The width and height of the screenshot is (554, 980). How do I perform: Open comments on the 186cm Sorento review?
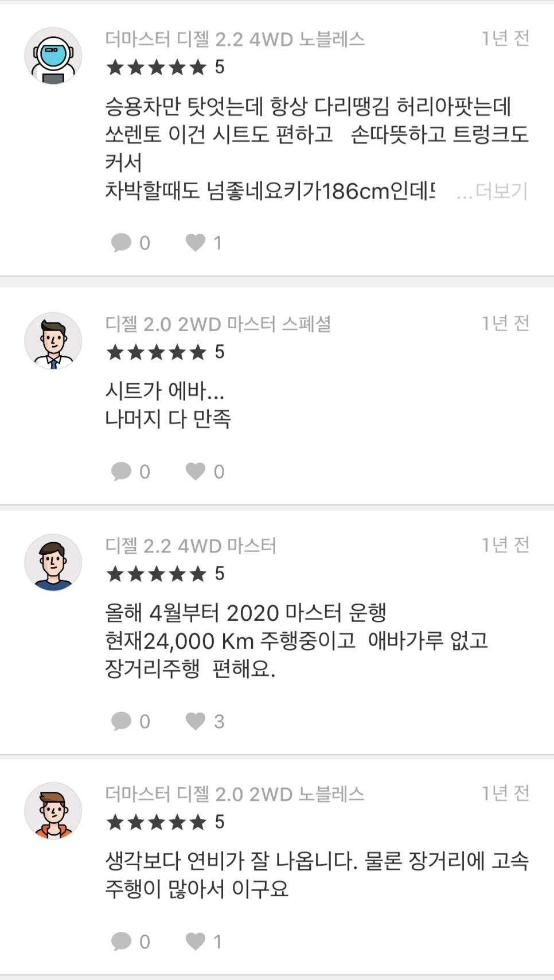coord(131,243)
